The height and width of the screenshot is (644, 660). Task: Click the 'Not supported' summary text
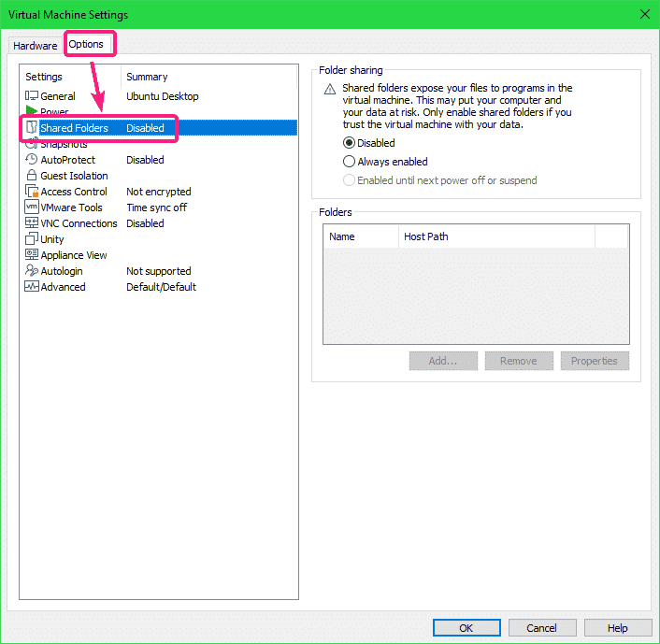coord(159,271)
